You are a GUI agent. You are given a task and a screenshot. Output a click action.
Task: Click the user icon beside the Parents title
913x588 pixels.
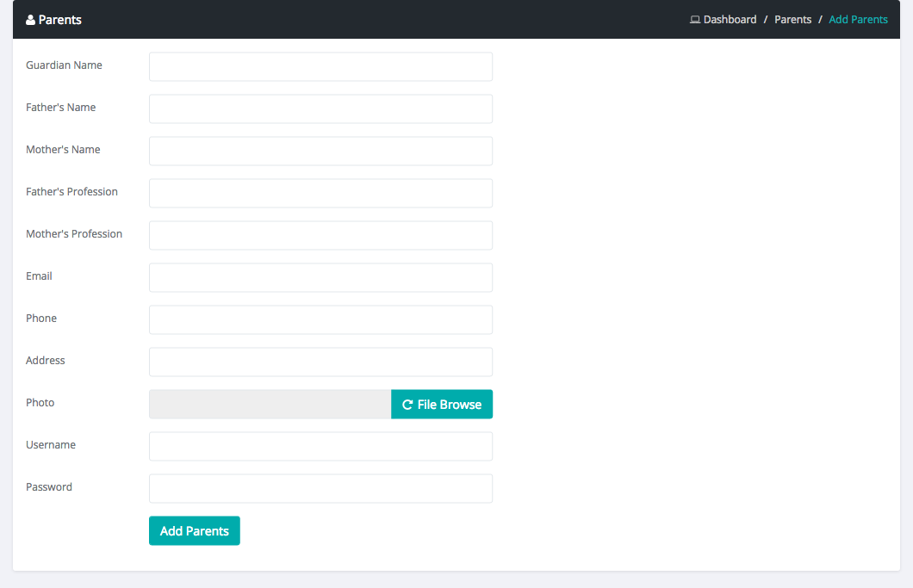[31, 20]
